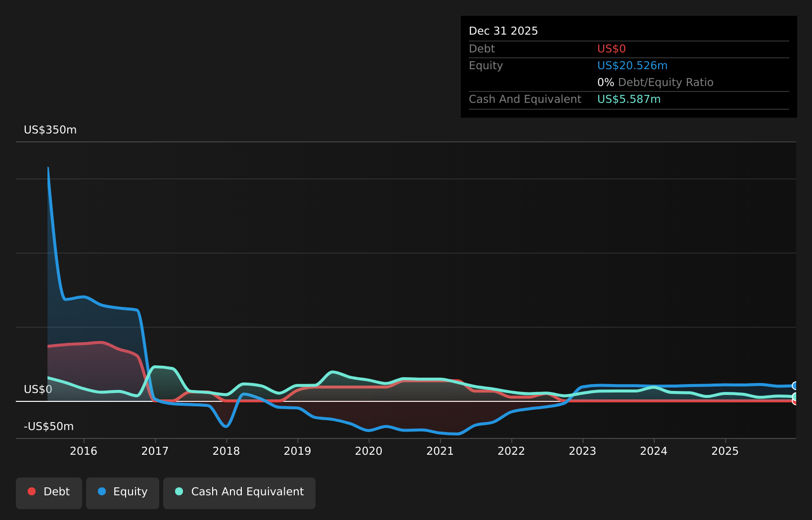Click the 2018 x-axis label
Screen dimensions: 812x520
(x=226, y=451)
